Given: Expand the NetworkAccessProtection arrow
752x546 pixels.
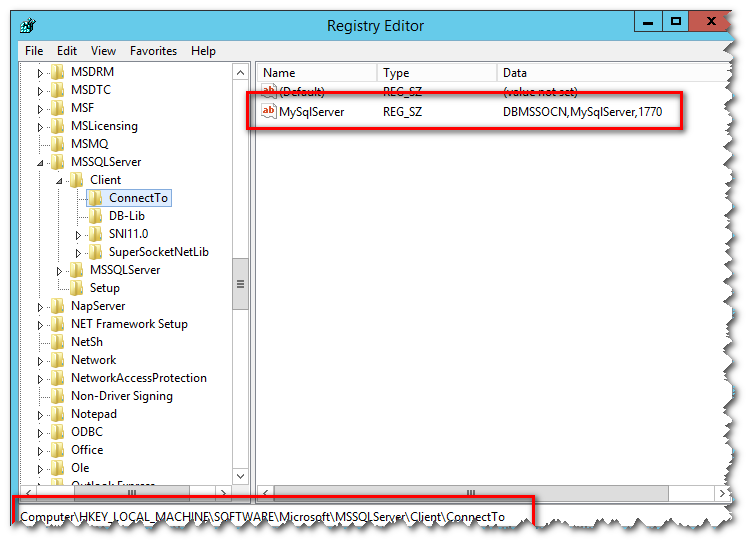Looking at the screenshot, I should (40, 379).
